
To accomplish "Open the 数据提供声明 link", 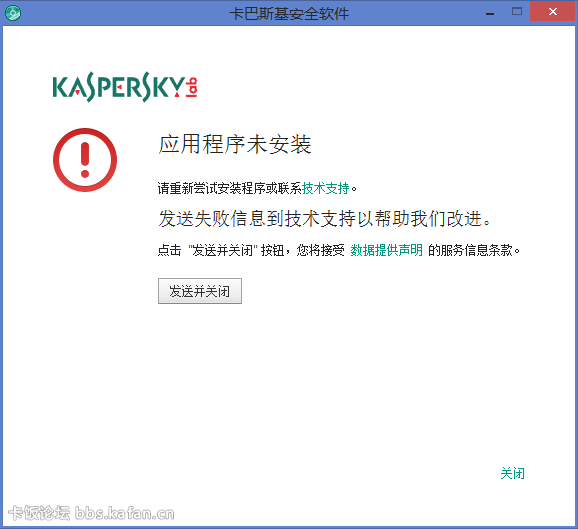I will click(x=386, y=250).
